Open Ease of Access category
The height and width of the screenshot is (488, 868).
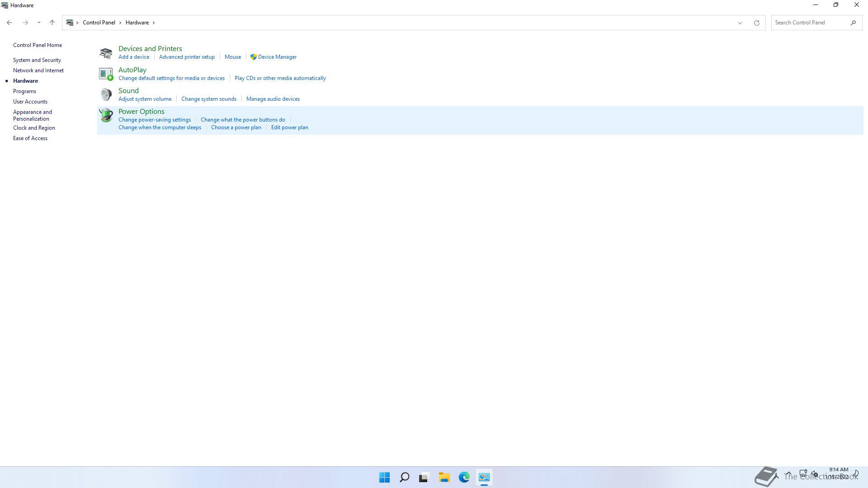30,138
